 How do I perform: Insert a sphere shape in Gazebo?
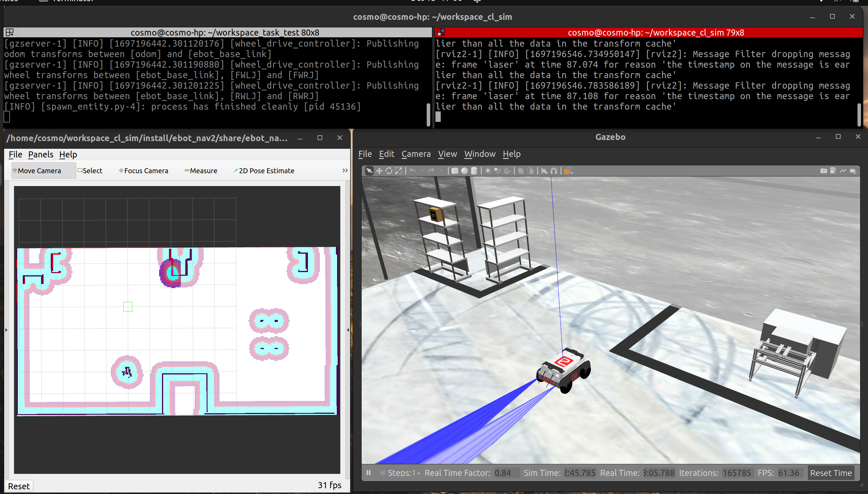pos(464,171)
